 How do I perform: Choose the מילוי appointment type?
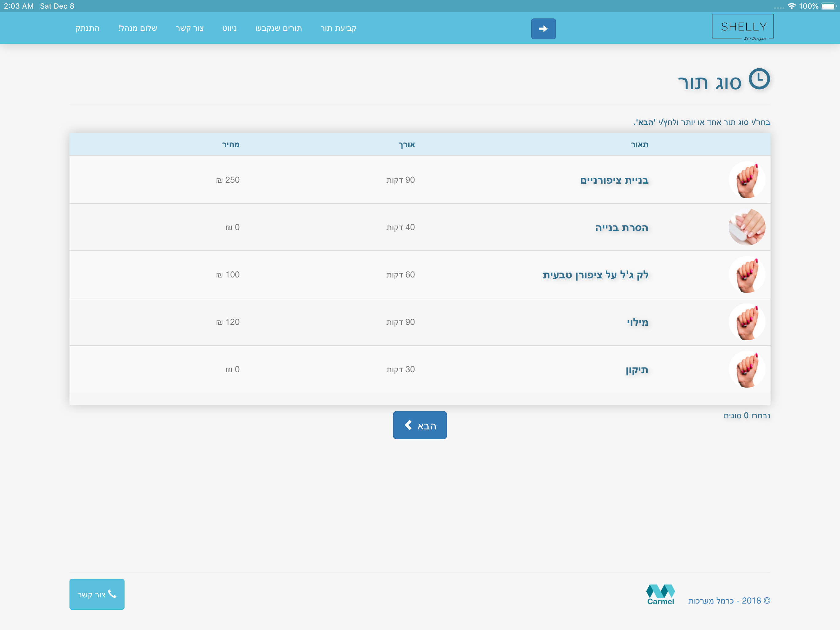click(x=637, y=322)
